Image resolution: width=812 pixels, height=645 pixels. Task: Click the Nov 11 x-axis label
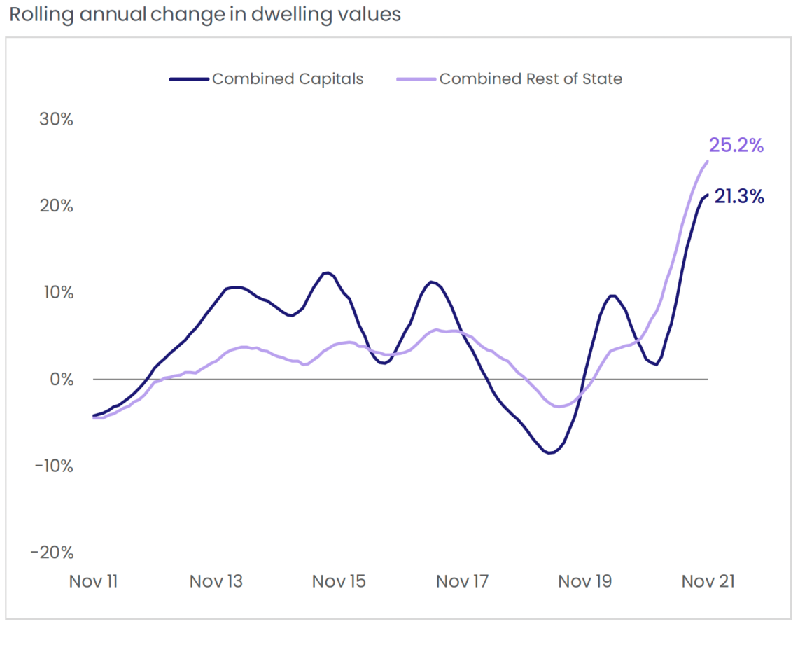click(x=93, y=581)
